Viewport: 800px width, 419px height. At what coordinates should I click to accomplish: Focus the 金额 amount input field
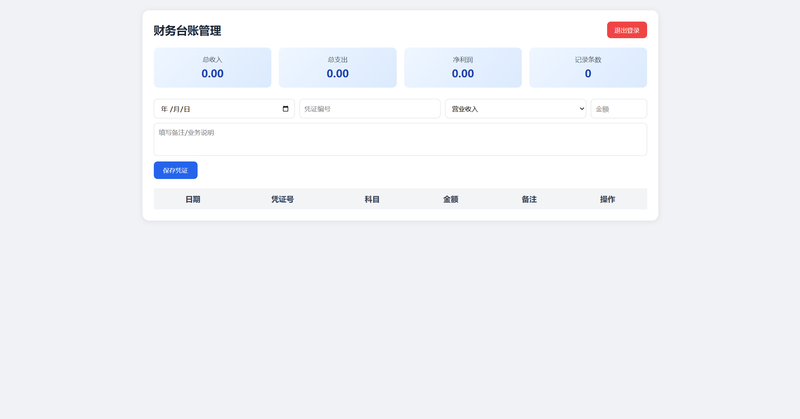[x=619, y=109]
